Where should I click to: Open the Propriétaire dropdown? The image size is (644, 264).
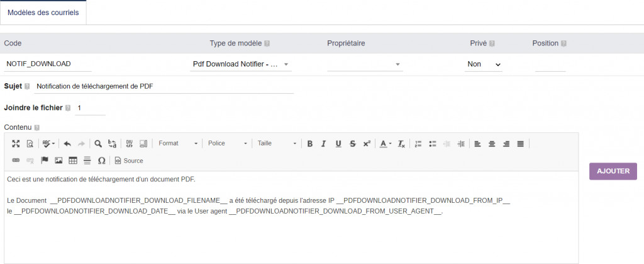tap(365, 64)
